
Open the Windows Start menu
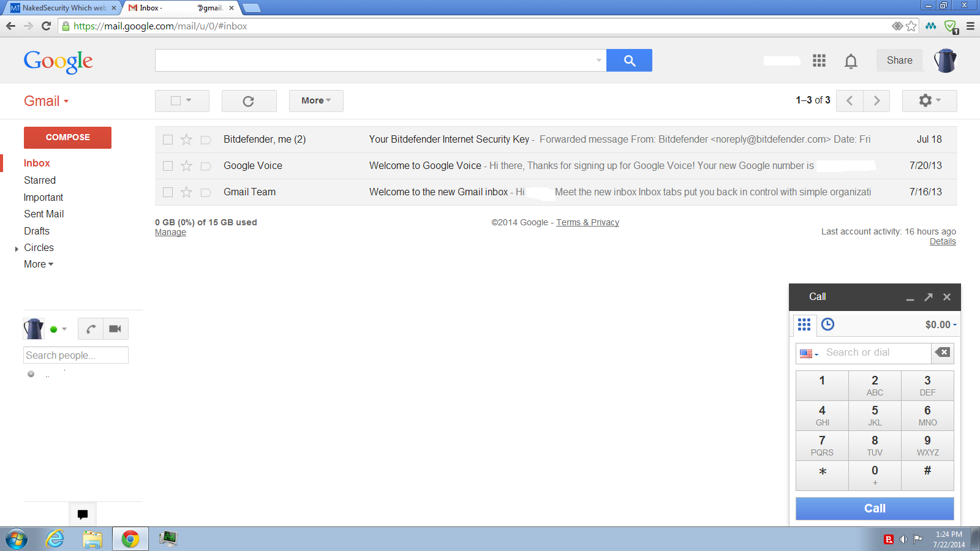[17, 539]
